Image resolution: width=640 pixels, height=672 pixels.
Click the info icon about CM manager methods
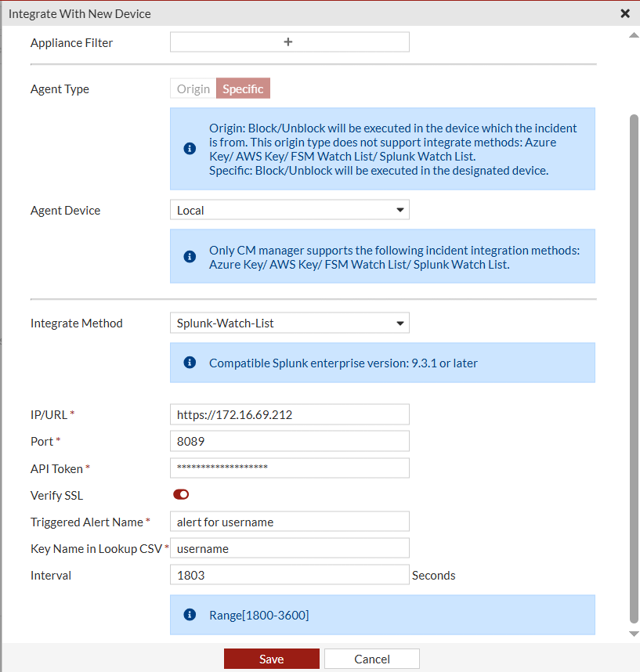click(x=189, y=256)
